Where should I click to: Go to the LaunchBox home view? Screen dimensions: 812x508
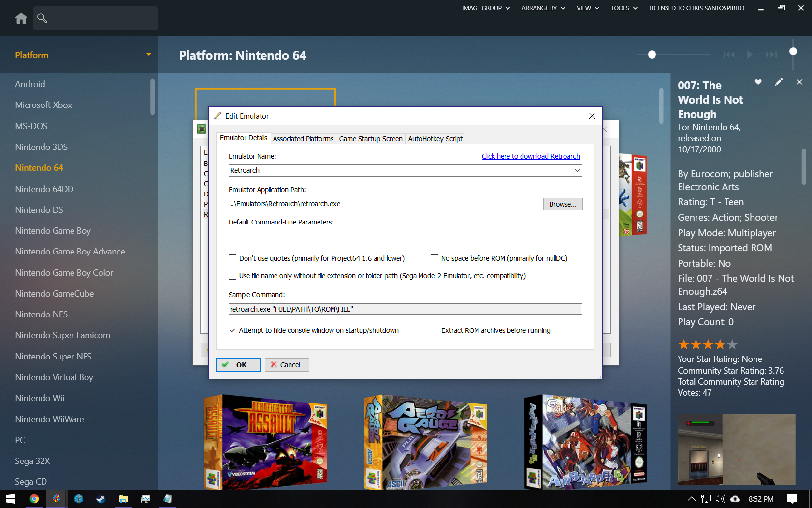pos(21,18)
